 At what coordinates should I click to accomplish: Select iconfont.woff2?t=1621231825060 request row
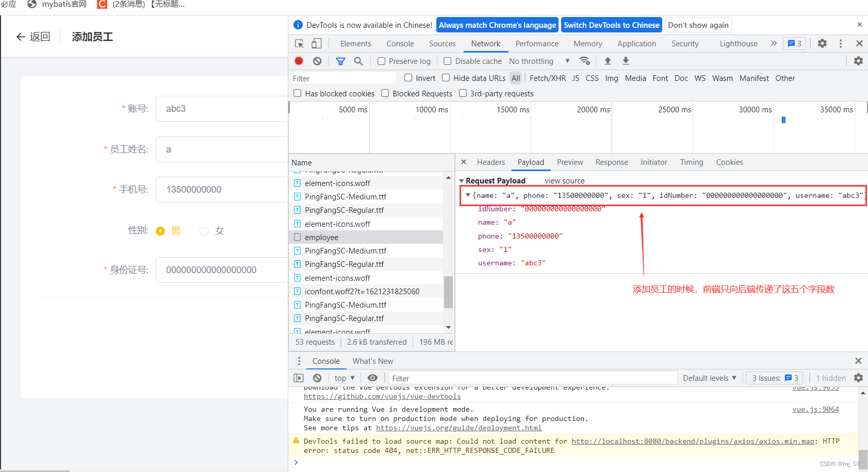pos(366,291)
